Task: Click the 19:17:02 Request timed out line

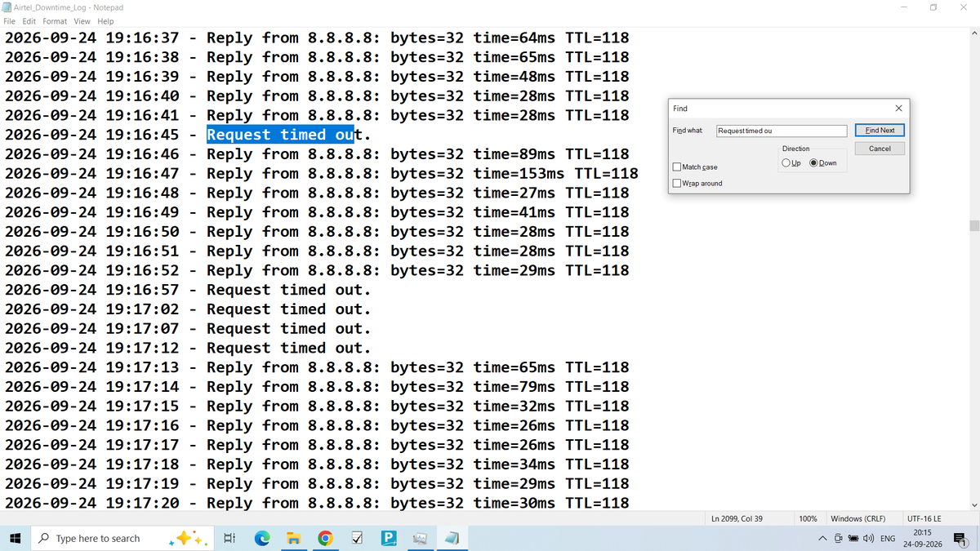Action: pos(188,309)
